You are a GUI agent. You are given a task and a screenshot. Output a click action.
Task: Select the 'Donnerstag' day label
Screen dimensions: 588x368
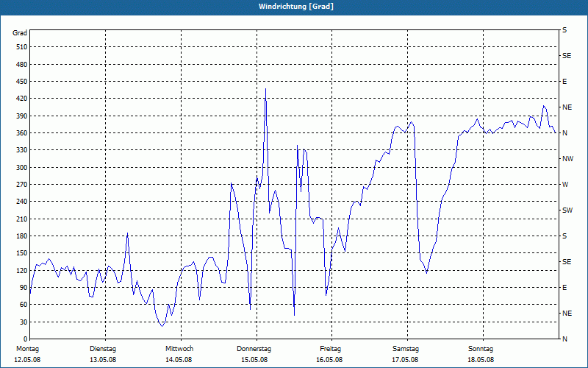click(254, 349)
